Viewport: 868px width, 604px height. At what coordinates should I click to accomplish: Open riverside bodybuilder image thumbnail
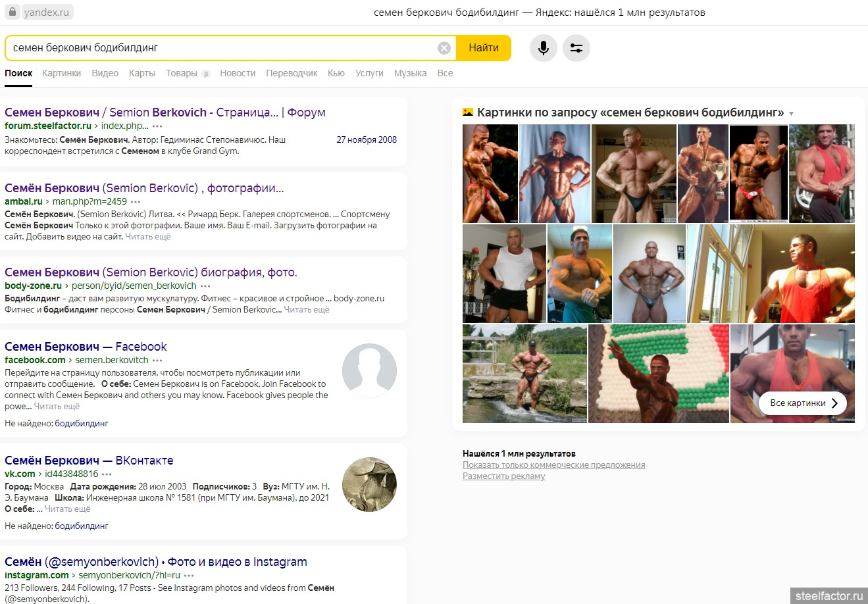click(524, 374)
